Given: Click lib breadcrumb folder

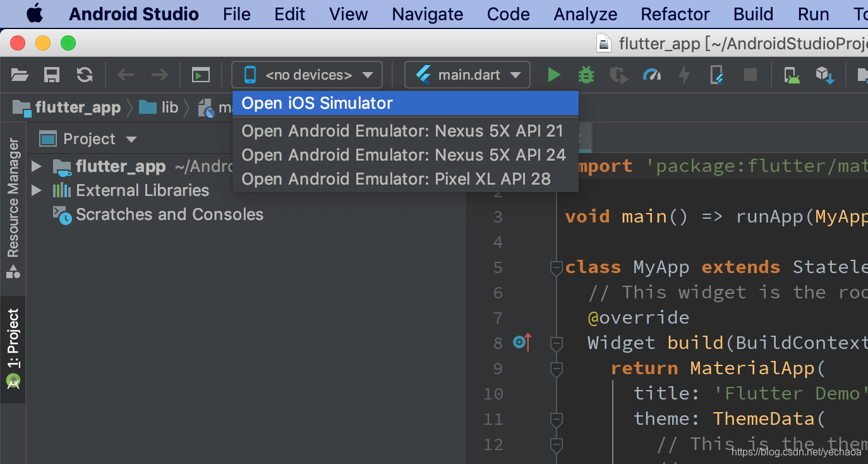Looking at the screenshot, I should 159,107.
